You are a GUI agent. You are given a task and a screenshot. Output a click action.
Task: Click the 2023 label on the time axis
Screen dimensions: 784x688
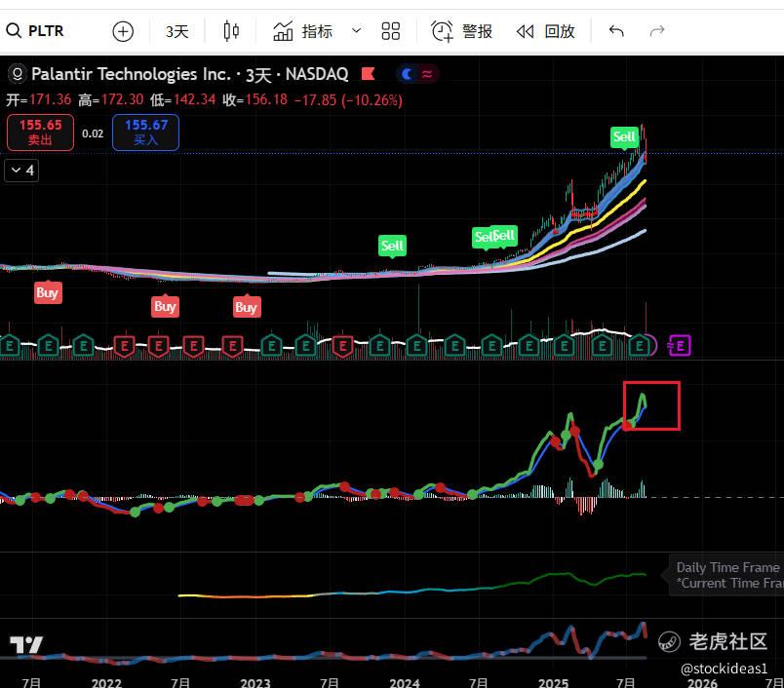[x=255, y=682]
